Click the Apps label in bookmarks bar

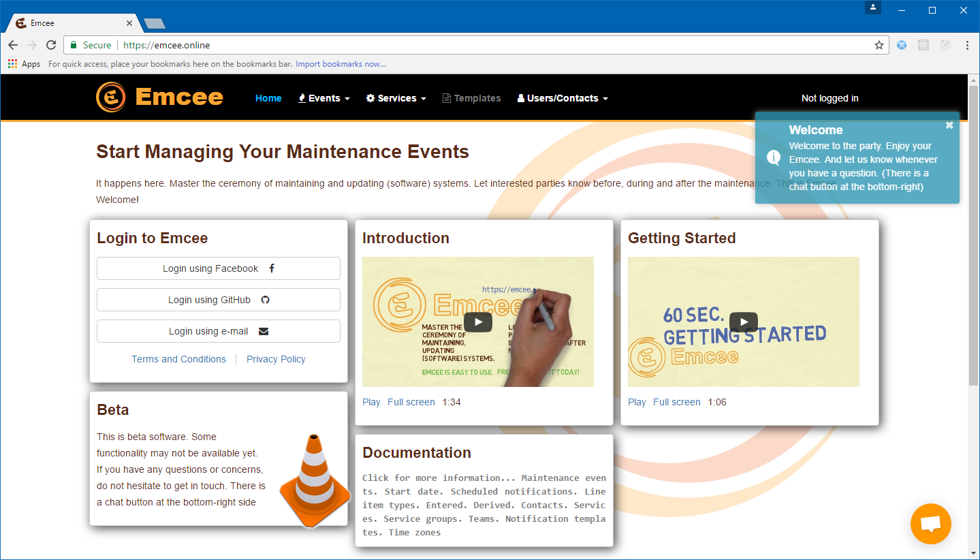coord(31,64)
